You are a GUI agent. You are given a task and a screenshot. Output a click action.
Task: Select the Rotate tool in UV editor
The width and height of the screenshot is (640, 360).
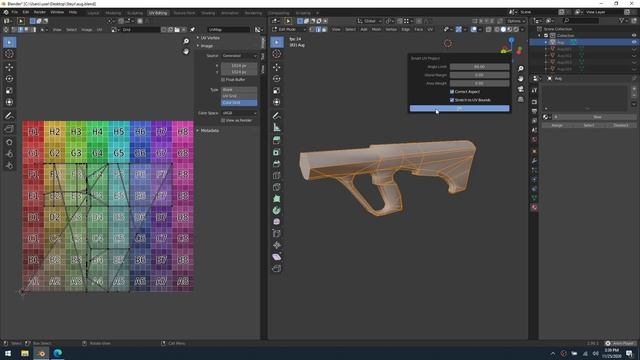9,79
